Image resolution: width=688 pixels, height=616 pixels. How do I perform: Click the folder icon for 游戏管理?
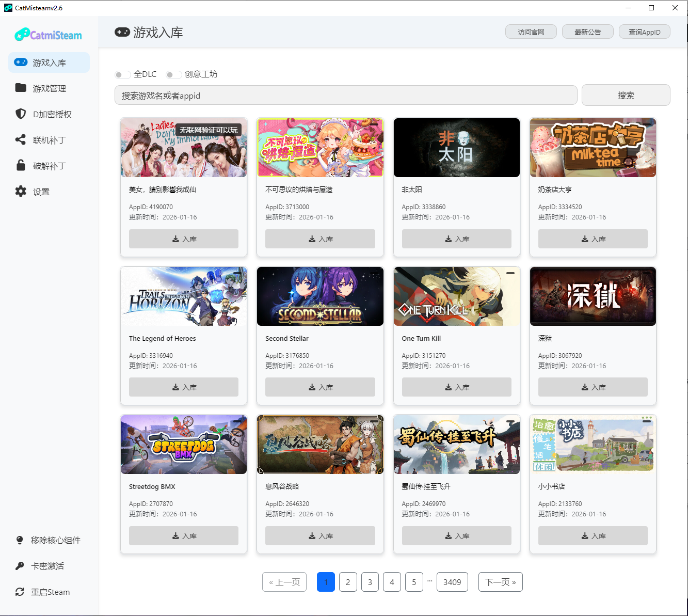[21, 88]
